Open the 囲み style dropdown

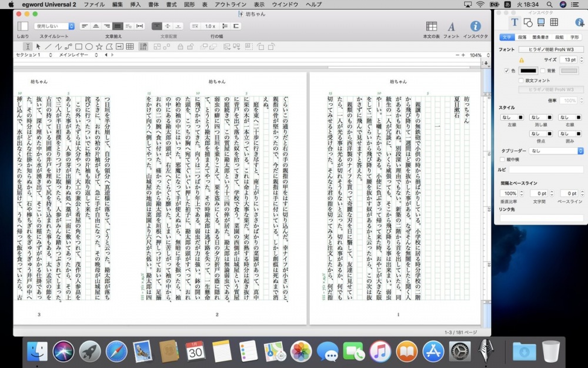coord(570,134)
